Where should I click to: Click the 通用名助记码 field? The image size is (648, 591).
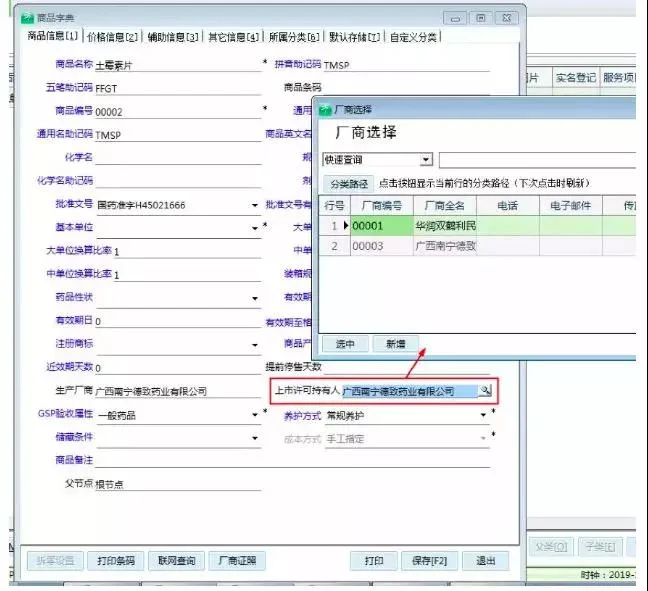(178, 135)
